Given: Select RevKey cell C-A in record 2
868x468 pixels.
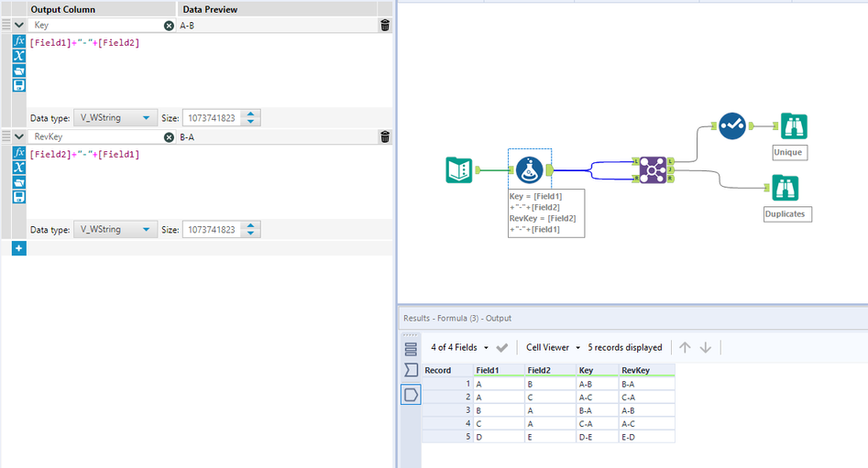Looking at the screenshot, I should coord(646,397).
